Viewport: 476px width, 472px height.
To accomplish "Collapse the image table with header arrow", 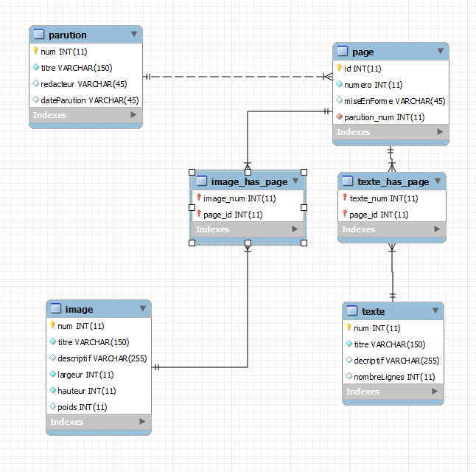I will point(142,309).
